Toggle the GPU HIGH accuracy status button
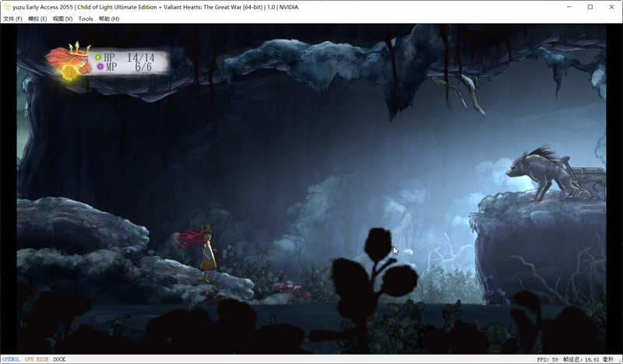 [37, 359]
